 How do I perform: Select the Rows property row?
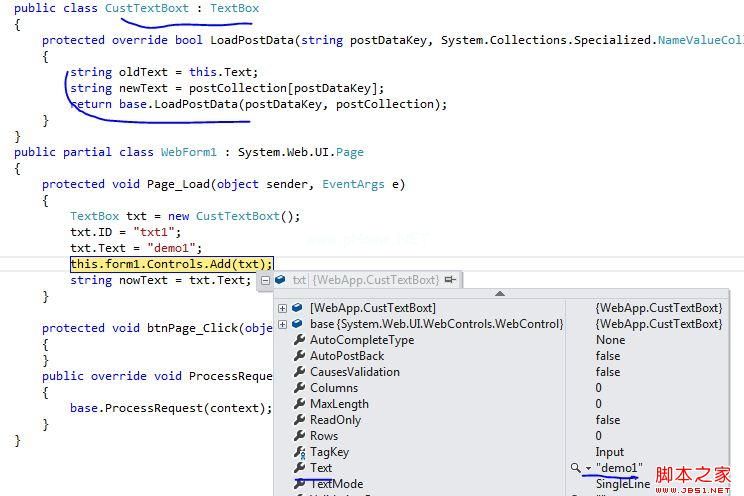coord(324,436)
